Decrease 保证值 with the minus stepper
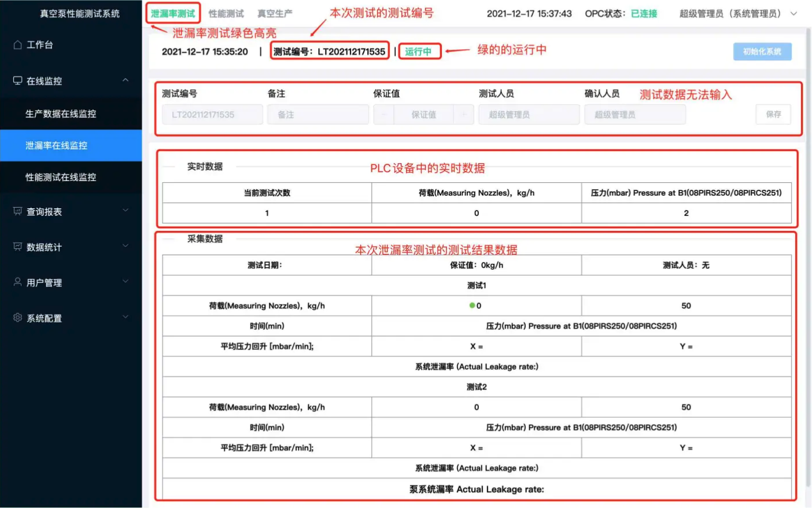The width and height of the screenshot is (812, 508). click(384, 115)
